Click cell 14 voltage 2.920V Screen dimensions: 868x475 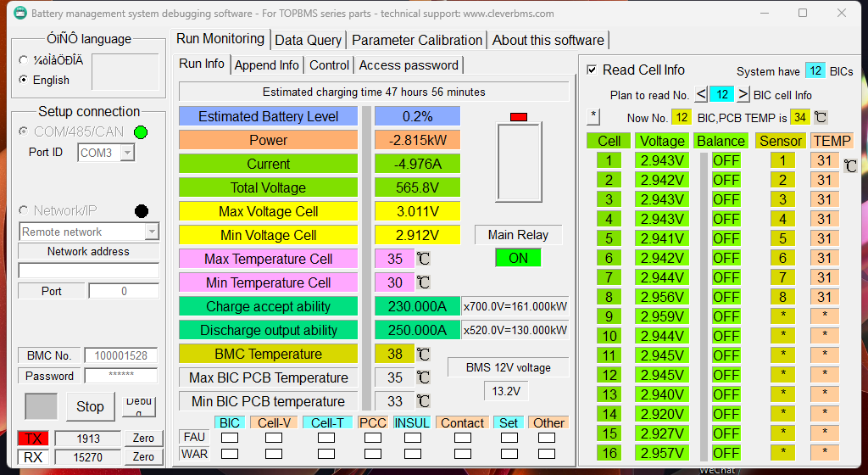point(662,414)
